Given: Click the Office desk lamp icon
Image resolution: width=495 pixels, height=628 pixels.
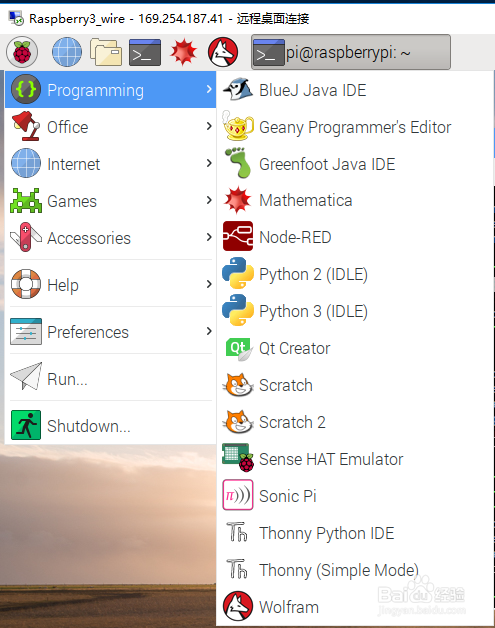Looking at the screenshot, I should click(26, 126).
